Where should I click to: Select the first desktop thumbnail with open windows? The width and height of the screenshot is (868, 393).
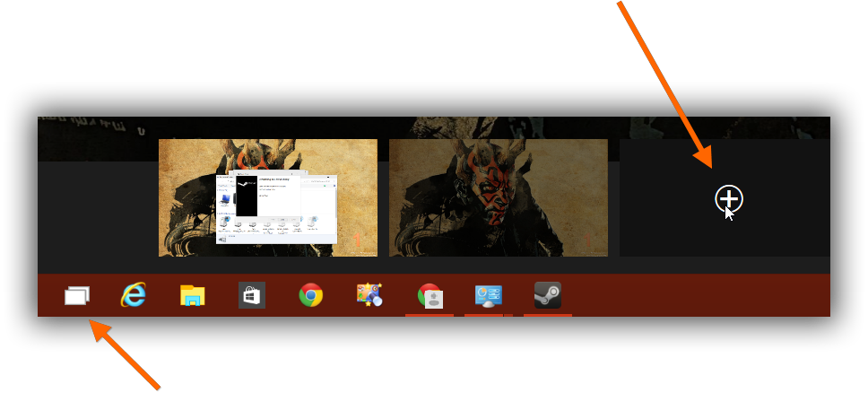(268, 198)
